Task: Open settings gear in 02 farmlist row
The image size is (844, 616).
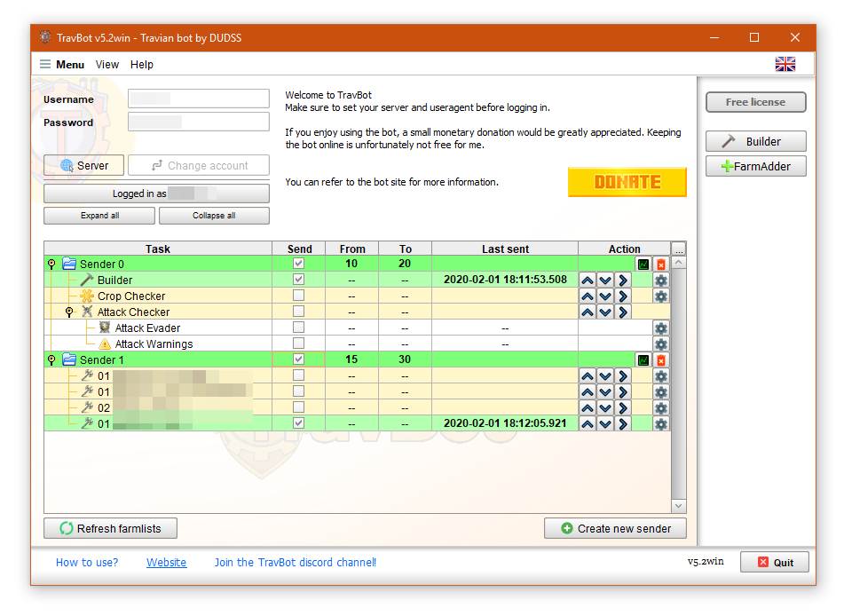Action: click(x=661, y=407)
